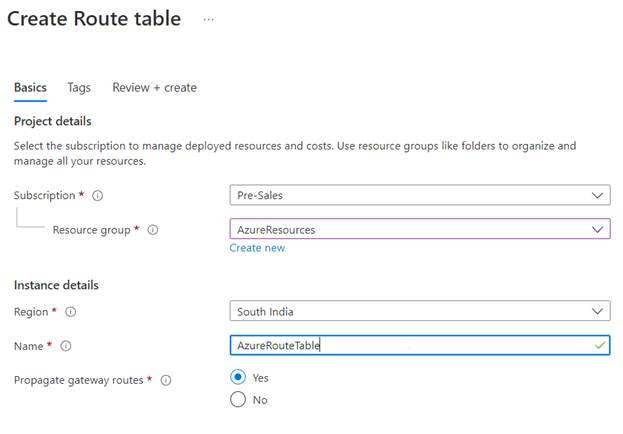Switch to the Tags tab

(79, 87)
